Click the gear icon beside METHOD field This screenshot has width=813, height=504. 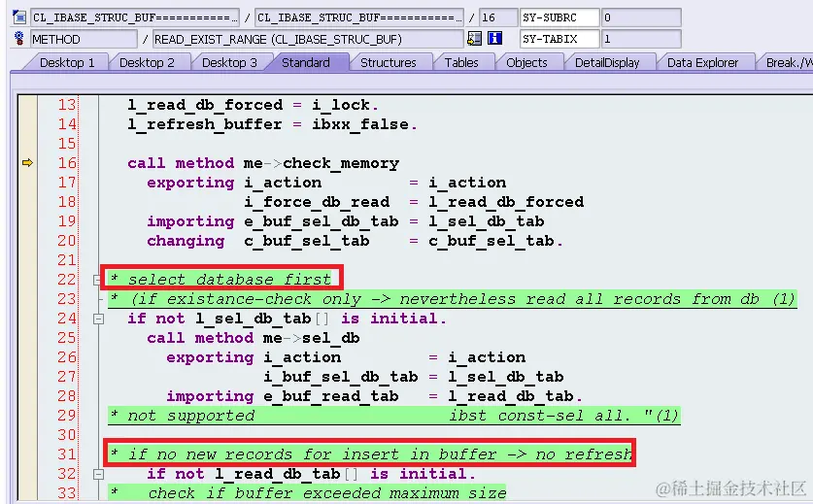tap(19, 39)
